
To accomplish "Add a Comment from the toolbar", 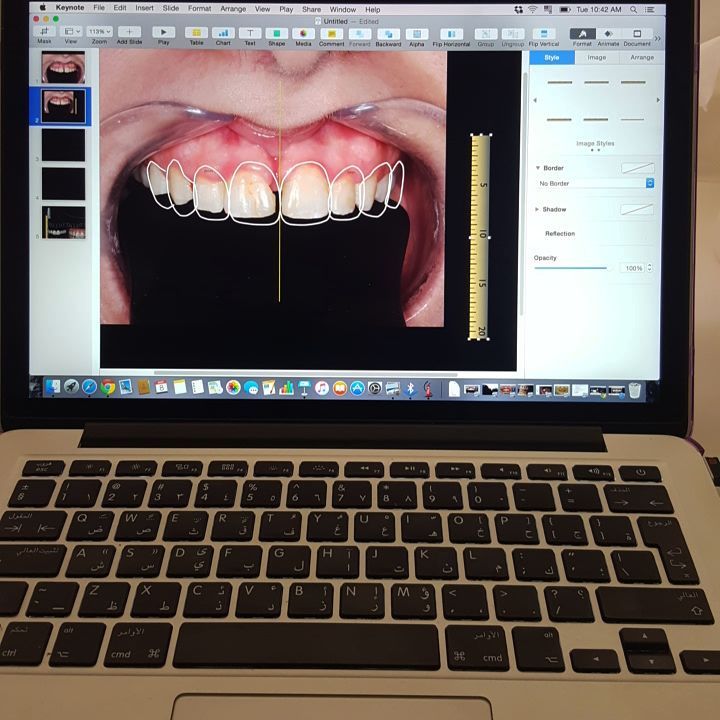I will (x=332, y=34).
